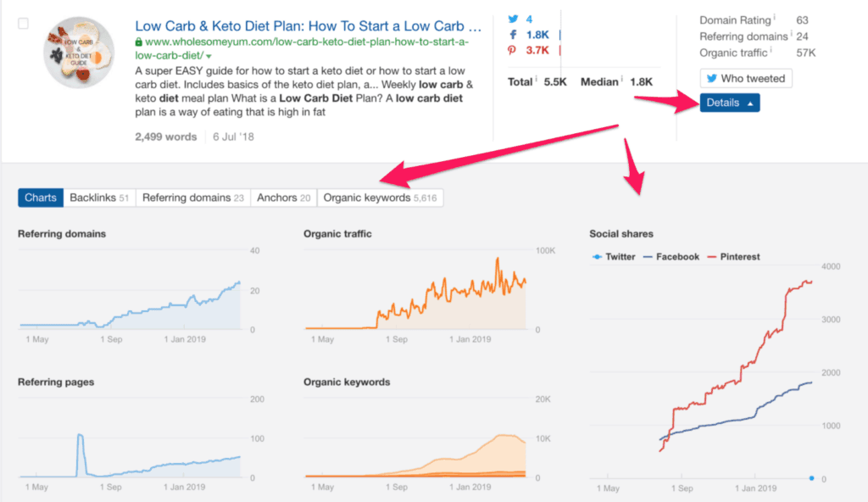This screenshot has width=868, height=502.
Task: Click the Twitter bird on Who tweeted button
Action: [x=712, y=78]
